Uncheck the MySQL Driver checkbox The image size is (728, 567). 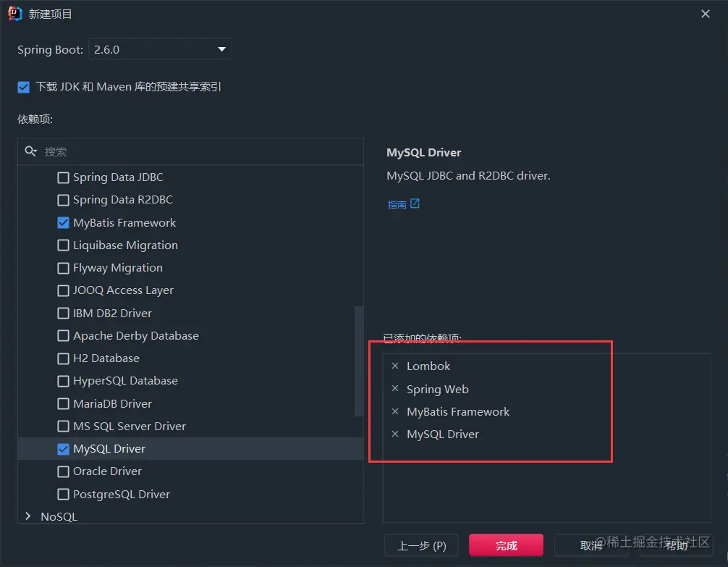[x=63, y=449]
